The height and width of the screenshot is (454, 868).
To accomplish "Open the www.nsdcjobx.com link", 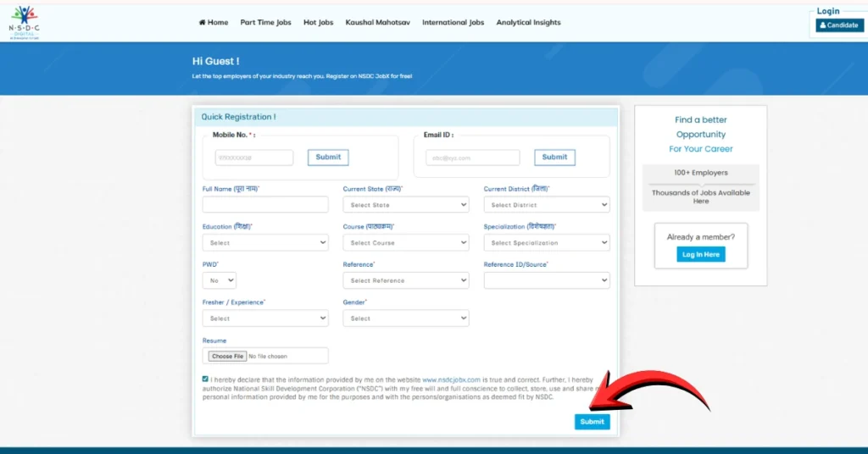I will (x=451, y=380).
